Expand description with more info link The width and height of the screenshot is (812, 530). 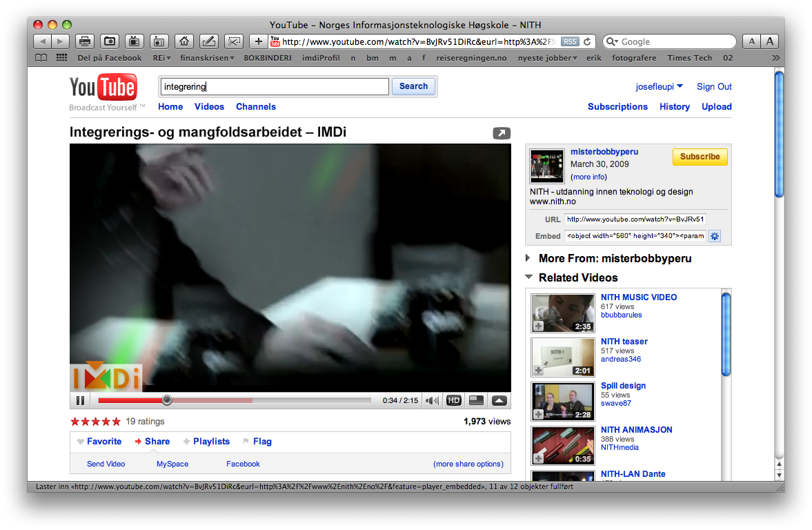tap(588, 177)
